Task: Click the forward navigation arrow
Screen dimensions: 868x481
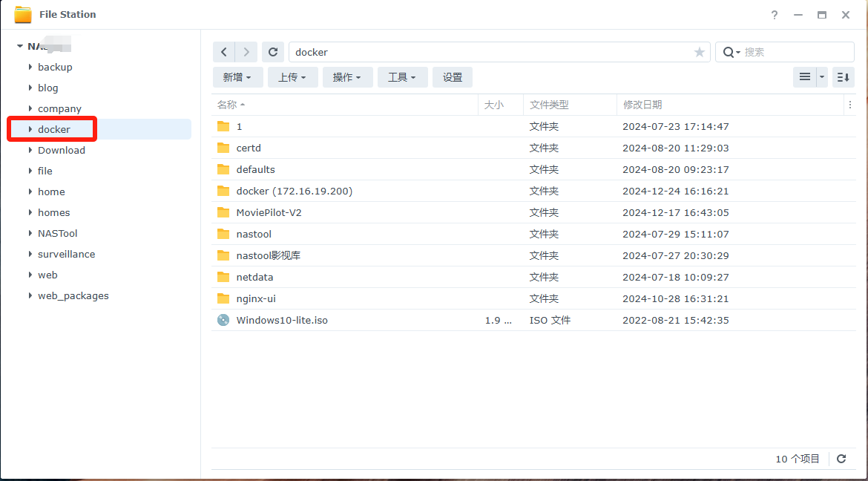Action: [x=246, y=52]
